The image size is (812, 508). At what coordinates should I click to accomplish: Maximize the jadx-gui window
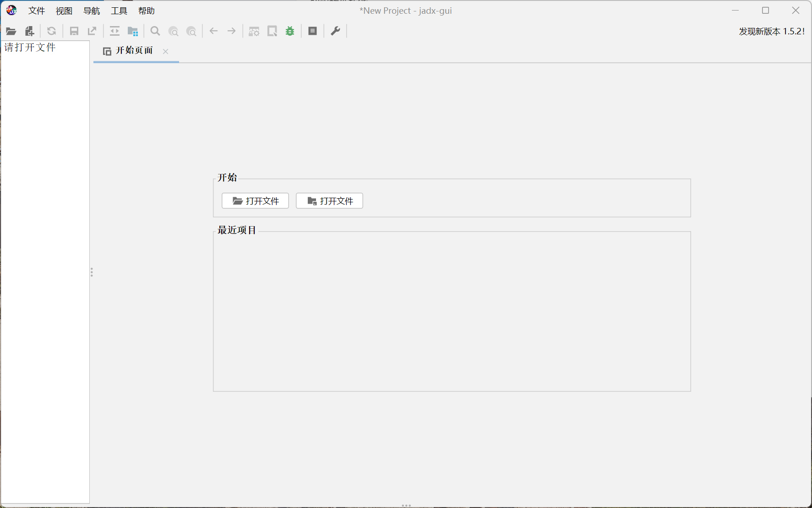765,10
